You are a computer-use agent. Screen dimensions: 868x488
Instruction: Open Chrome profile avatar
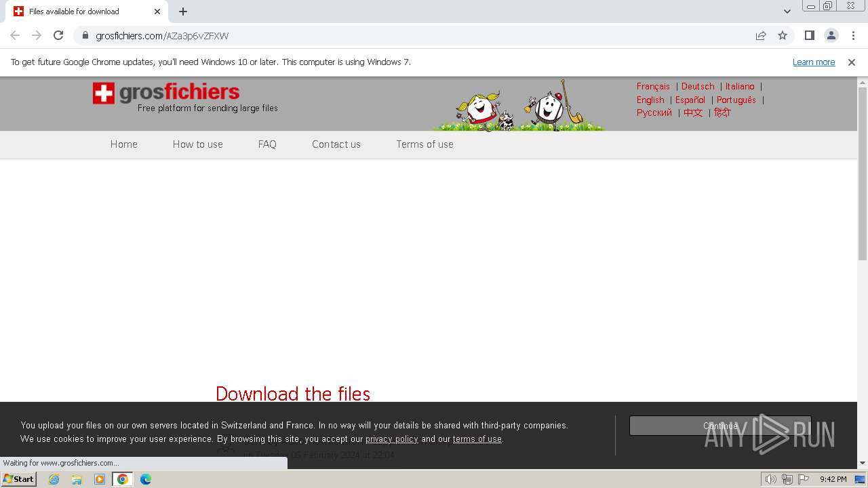[x=831, y=35]
